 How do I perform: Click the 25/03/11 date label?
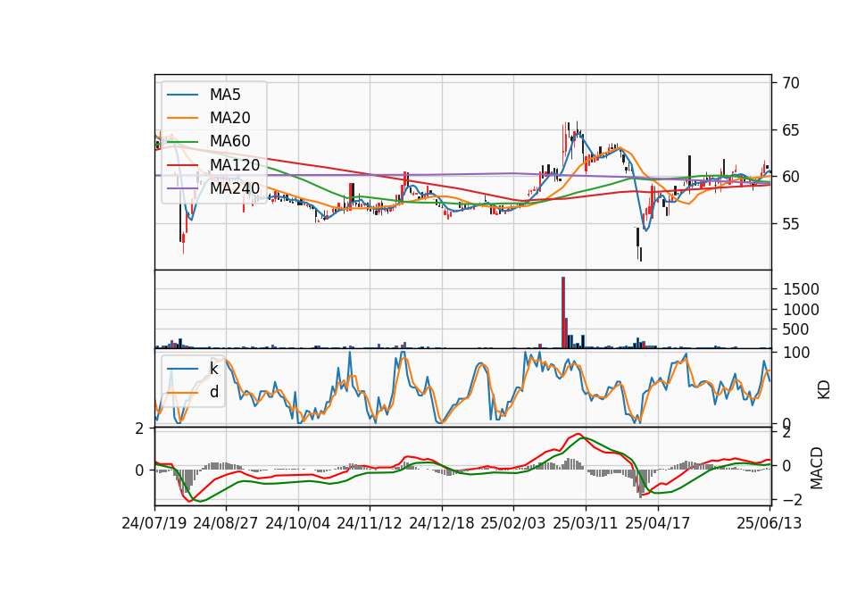coord(586,523)
